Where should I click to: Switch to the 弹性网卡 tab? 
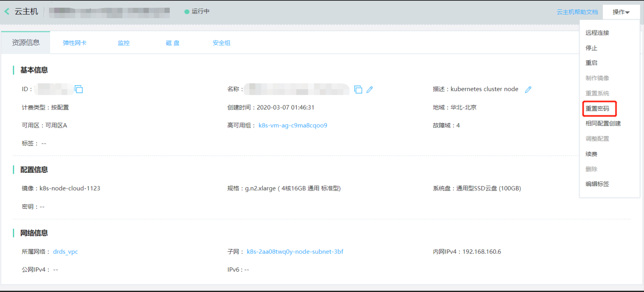(x=75, y=43)
